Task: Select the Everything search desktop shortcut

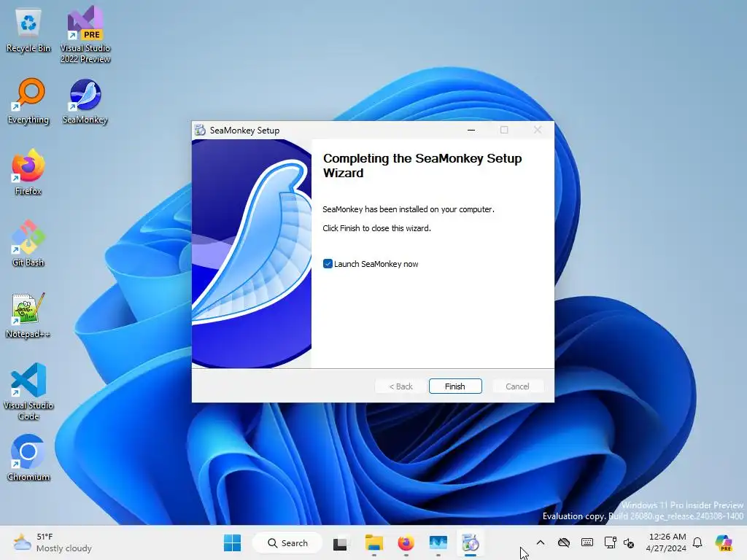Action: point(28,101)
